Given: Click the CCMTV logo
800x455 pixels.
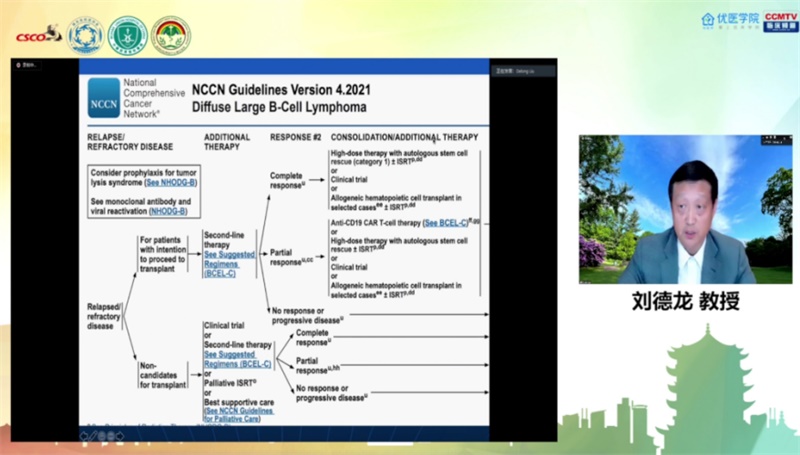Looking at the screenshot, I should click(x=781, y=21).
